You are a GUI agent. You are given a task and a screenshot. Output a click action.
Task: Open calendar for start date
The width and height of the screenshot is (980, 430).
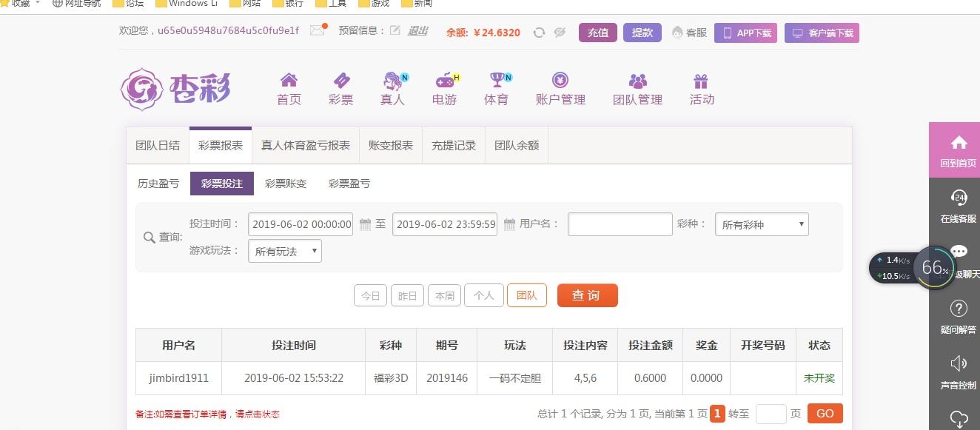click(x=365, y=224)
